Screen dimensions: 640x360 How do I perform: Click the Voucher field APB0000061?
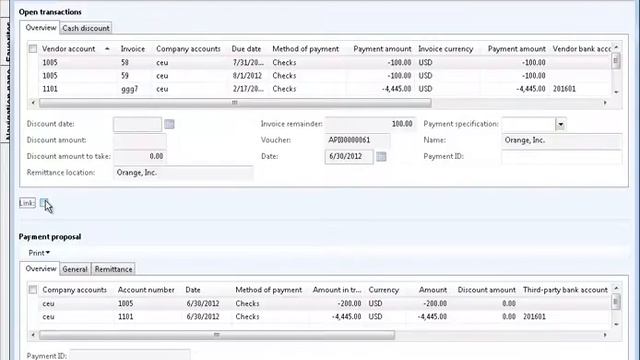pos(358,140)
